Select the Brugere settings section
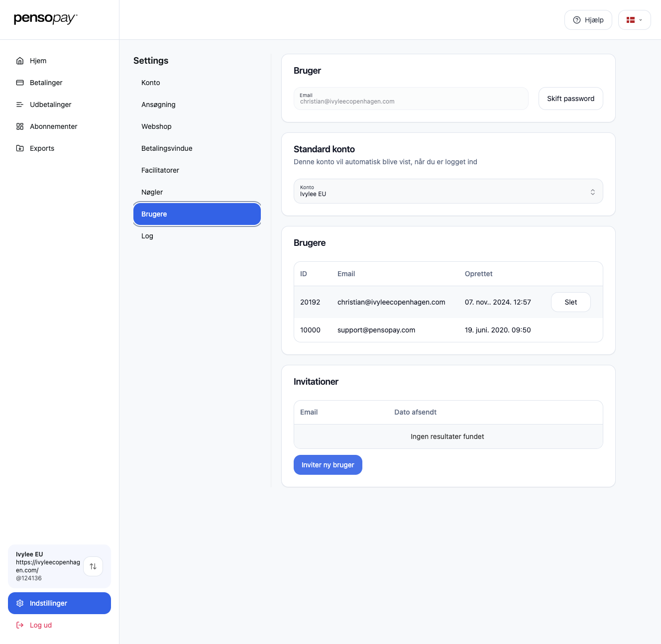The image size is (661, 644). point(197,214)
